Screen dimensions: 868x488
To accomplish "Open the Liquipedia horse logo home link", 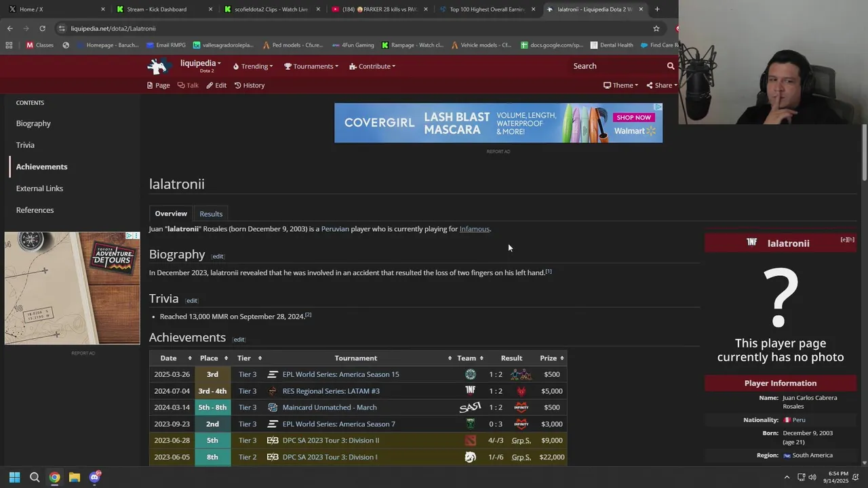I will 158,66.
